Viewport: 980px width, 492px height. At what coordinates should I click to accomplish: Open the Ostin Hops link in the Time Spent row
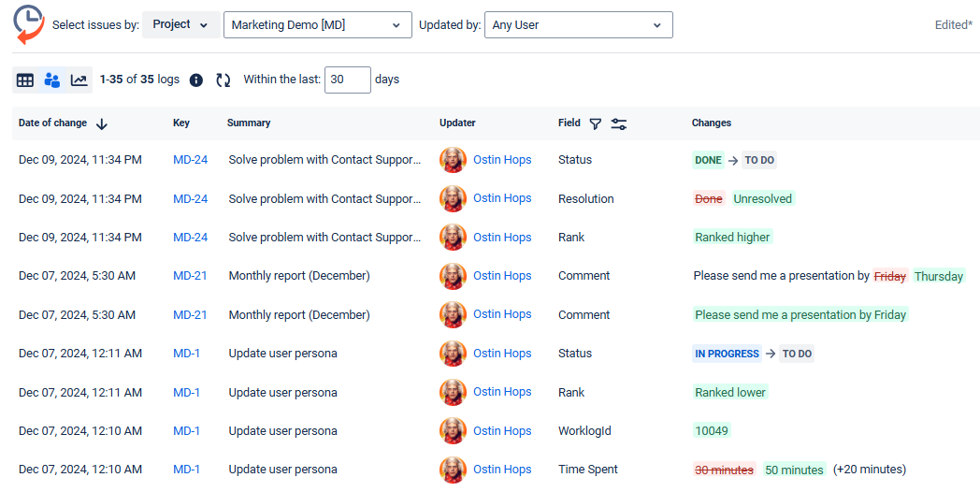tap(502, 470)
